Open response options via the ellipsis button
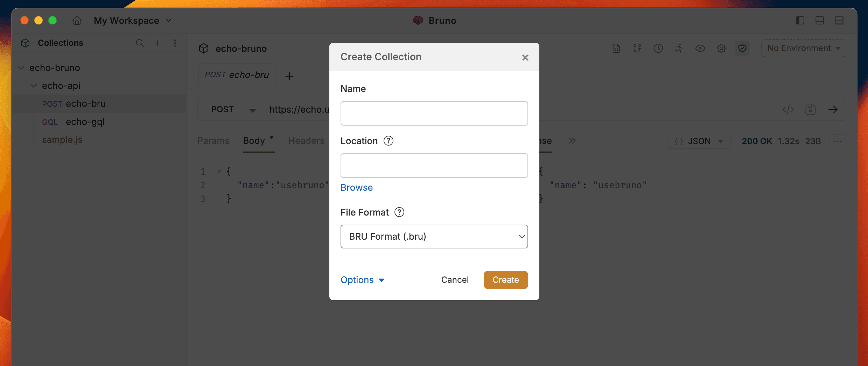The height and width of the screenshot is (366, 868). (x=838, y=141)
